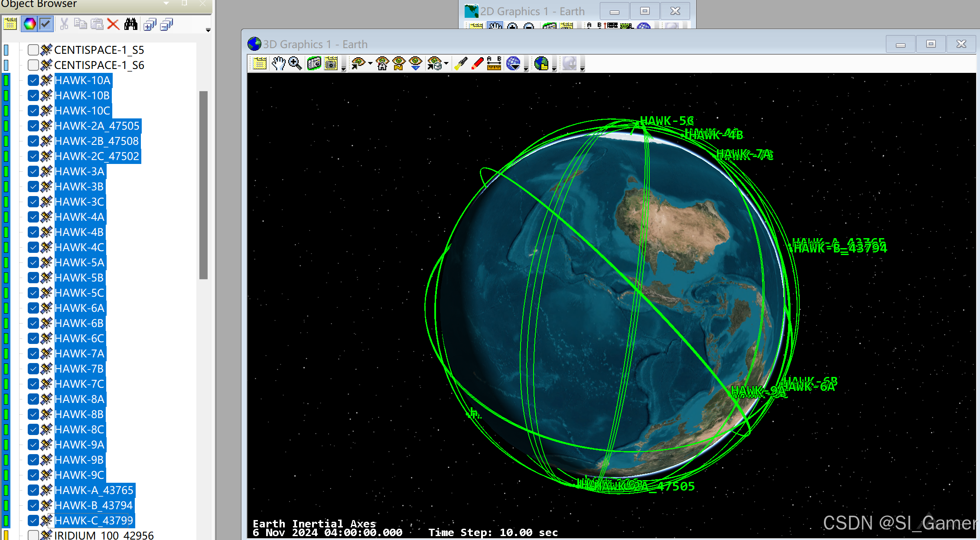The image size is (980, 540).
Task: Select HAWK-5C in the object tree
Action: [79, 293]
